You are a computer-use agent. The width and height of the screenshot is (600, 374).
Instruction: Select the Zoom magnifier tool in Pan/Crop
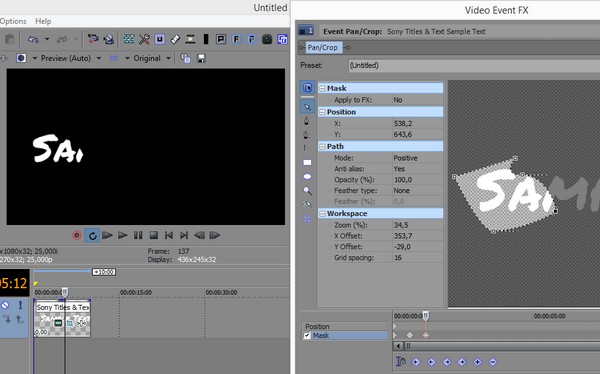point(307,190)
